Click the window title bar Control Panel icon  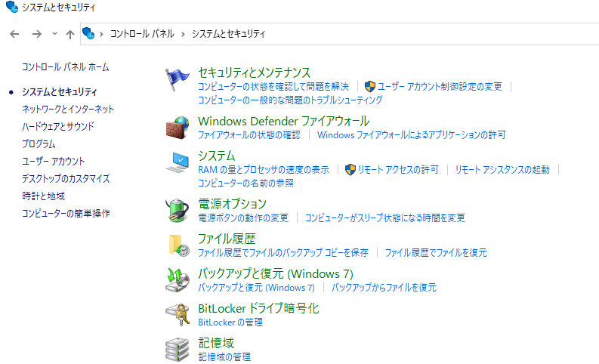click(12, 7)
